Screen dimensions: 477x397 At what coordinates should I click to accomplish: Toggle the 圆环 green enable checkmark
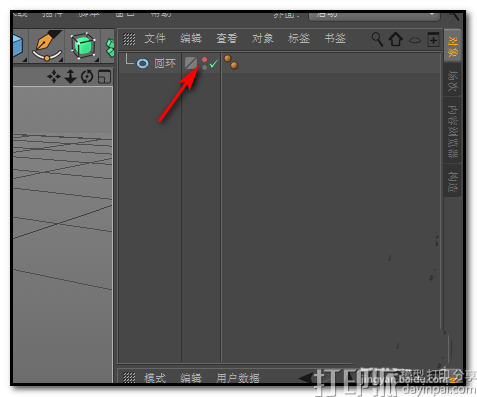click(x=214, y=63)
